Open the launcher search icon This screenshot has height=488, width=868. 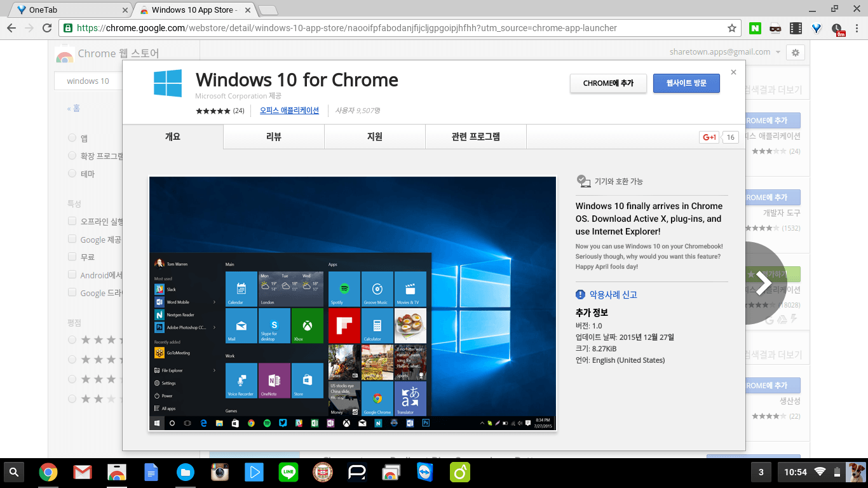point(14,472)
